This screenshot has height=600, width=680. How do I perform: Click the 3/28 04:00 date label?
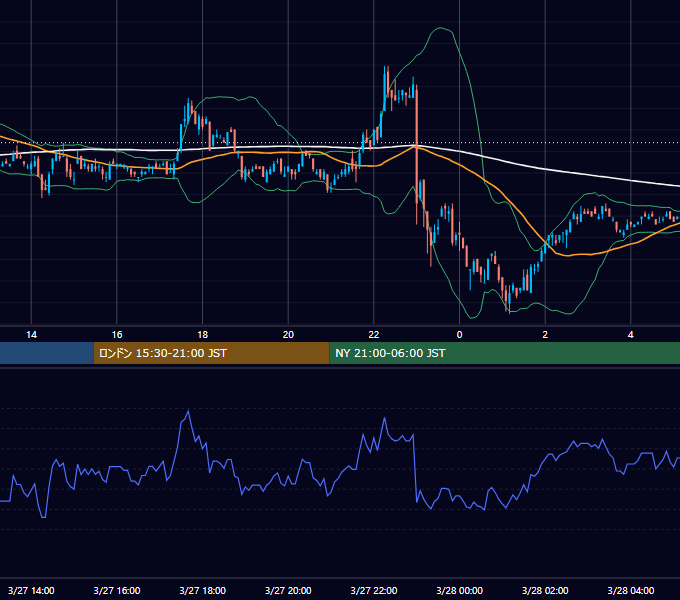631,591
